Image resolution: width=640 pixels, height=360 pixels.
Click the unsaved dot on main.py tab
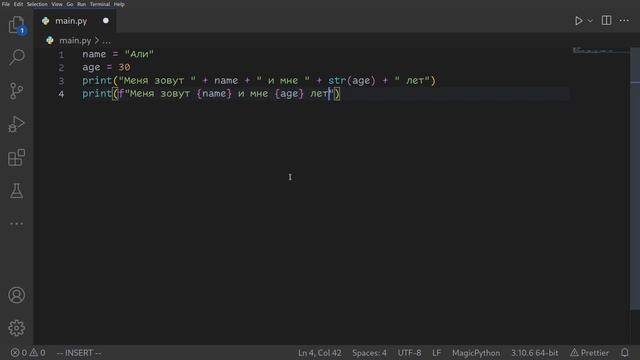point(106,20)
